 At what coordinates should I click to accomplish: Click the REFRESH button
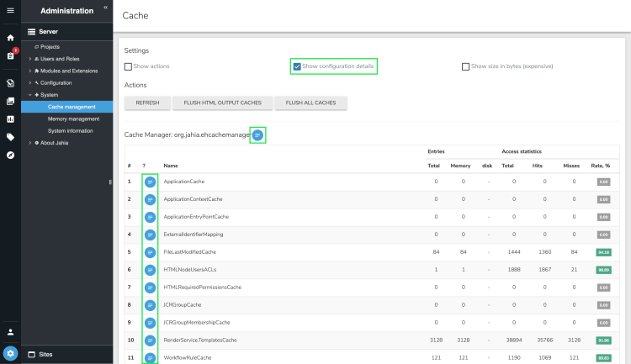[147, 103]
